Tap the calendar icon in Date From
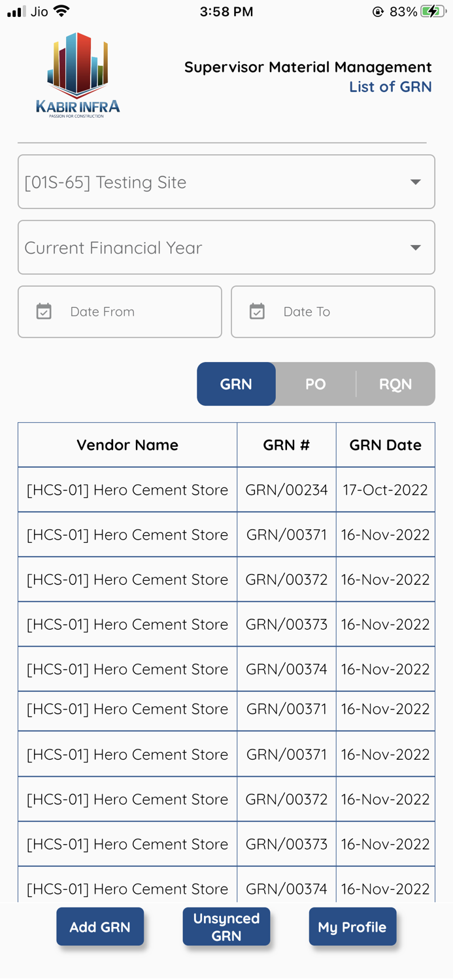Screen dimensions: 453x980 tap(44, 312)
